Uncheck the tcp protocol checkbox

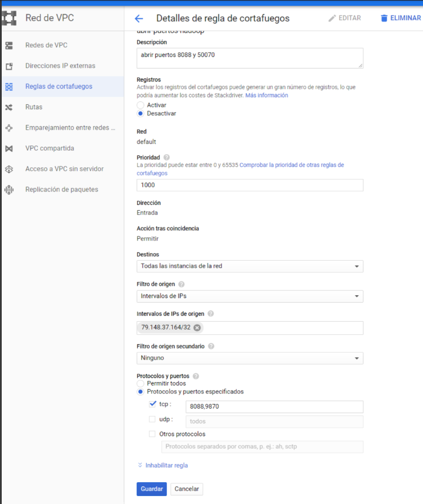[x=153, y=404]
